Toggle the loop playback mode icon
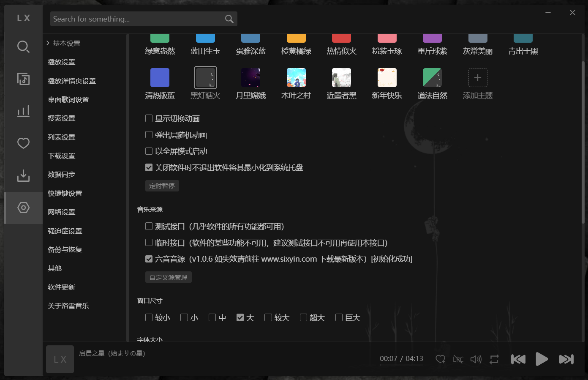The height and width of the screenshot is (380, 588). click(494, 359)
